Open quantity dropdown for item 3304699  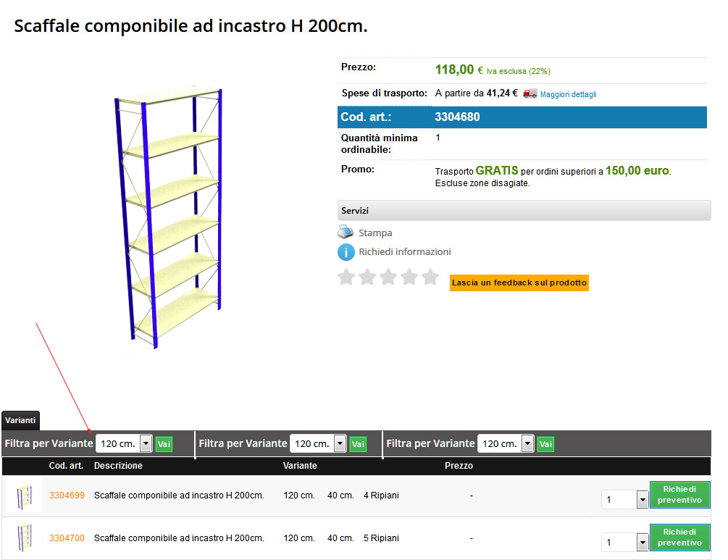(x=642, y=499)
